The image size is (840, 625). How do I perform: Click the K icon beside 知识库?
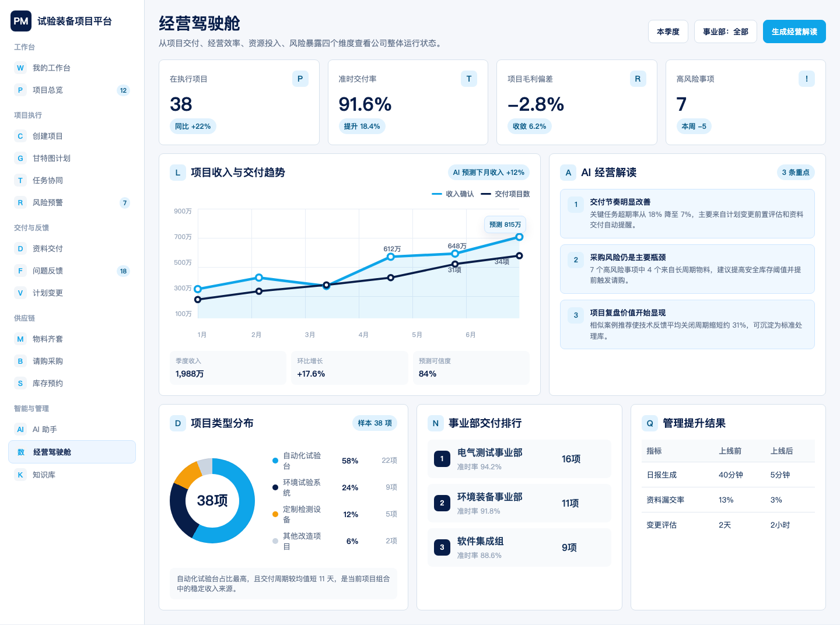click(20, 475)
